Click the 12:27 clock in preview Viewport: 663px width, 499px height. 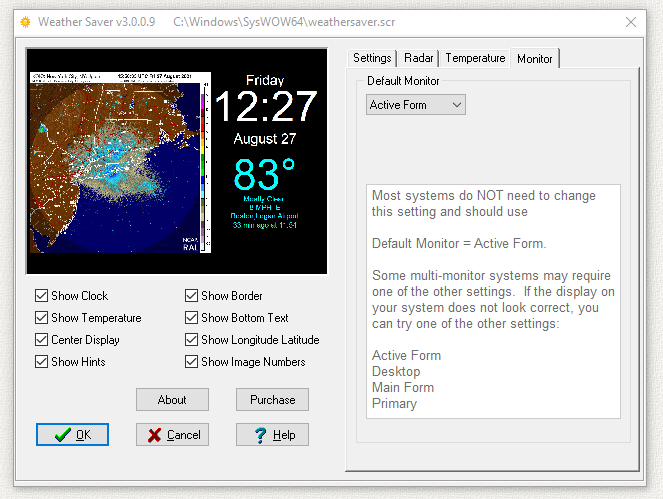(266, 107)
